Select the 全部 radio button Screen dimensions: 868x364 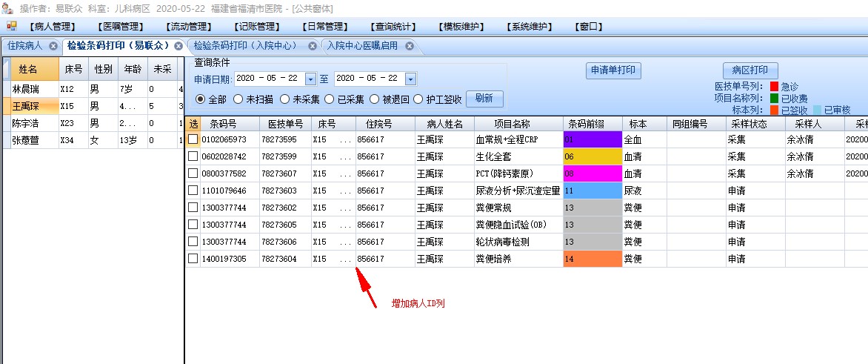(x=201, y=100)
